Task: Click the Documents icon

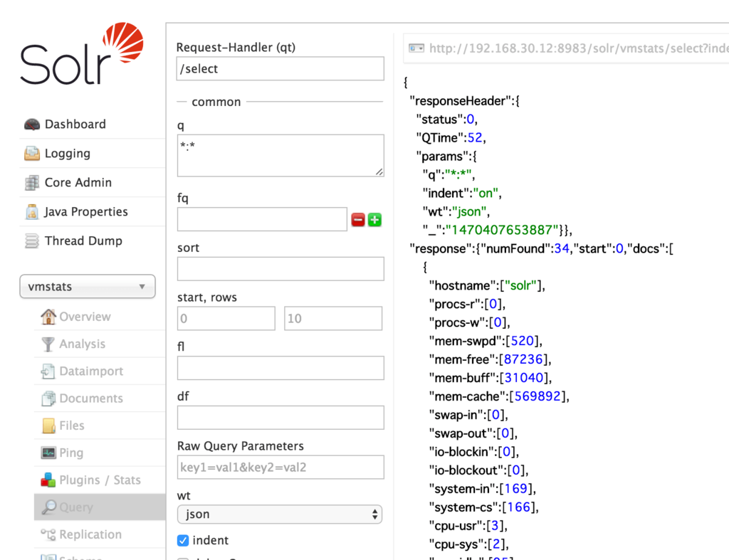Action: coord(48,398)
